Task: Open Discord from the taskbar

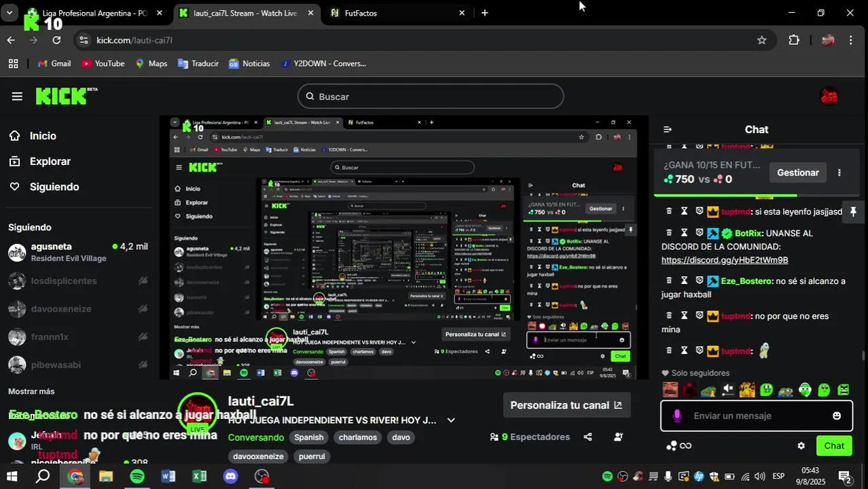Action: pyautogui.click(x=231, y=476)
